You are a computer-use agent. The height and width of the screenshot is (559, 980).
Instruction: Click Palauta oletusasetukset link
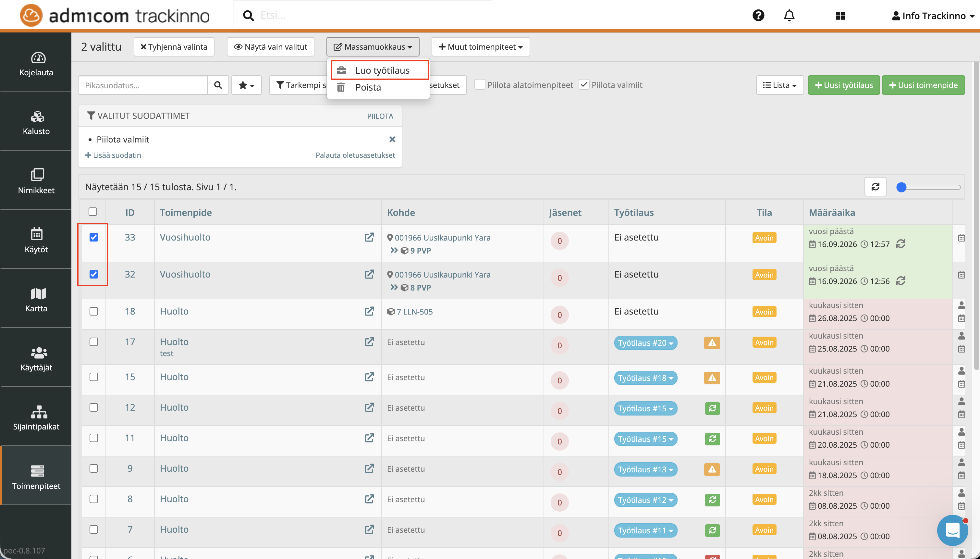pos(355,155)
